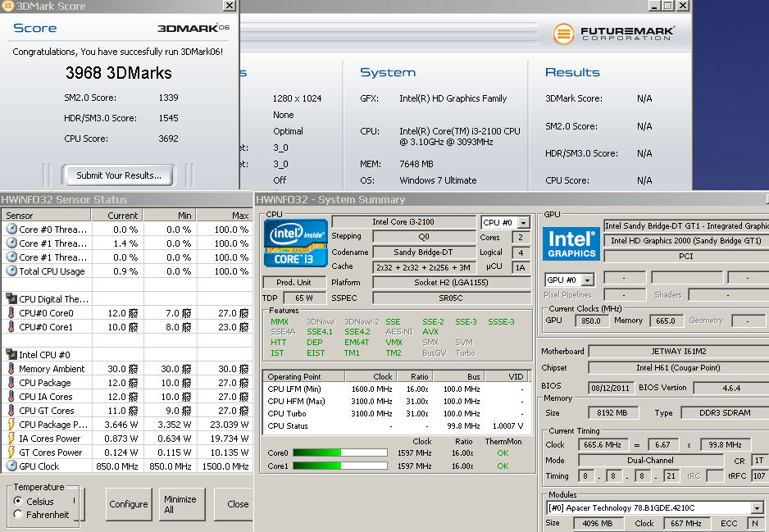
Task: Click the Core #0 Thread usage clock icon
Action: click(11, 229)
